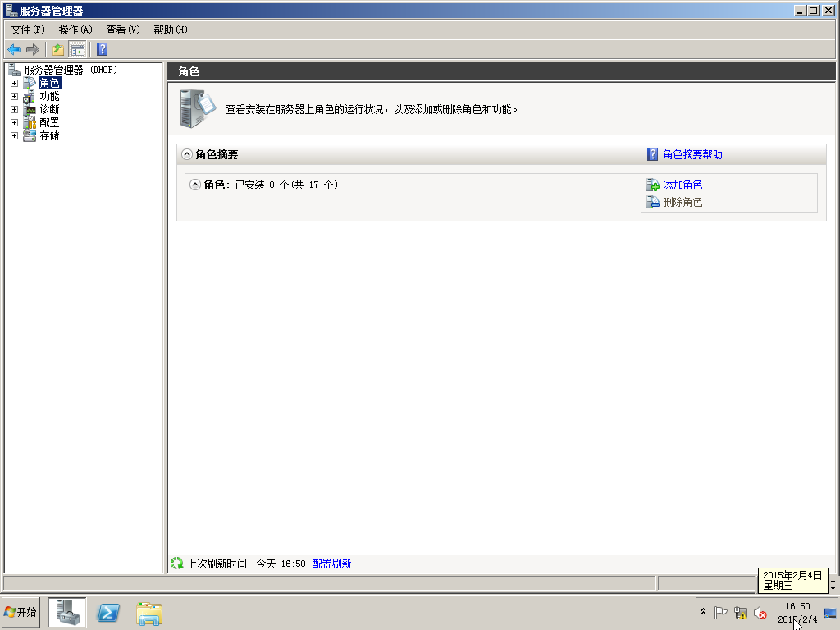
Task: Click the 配置 node icon in the tree
Action: click(x=30, y=123)
